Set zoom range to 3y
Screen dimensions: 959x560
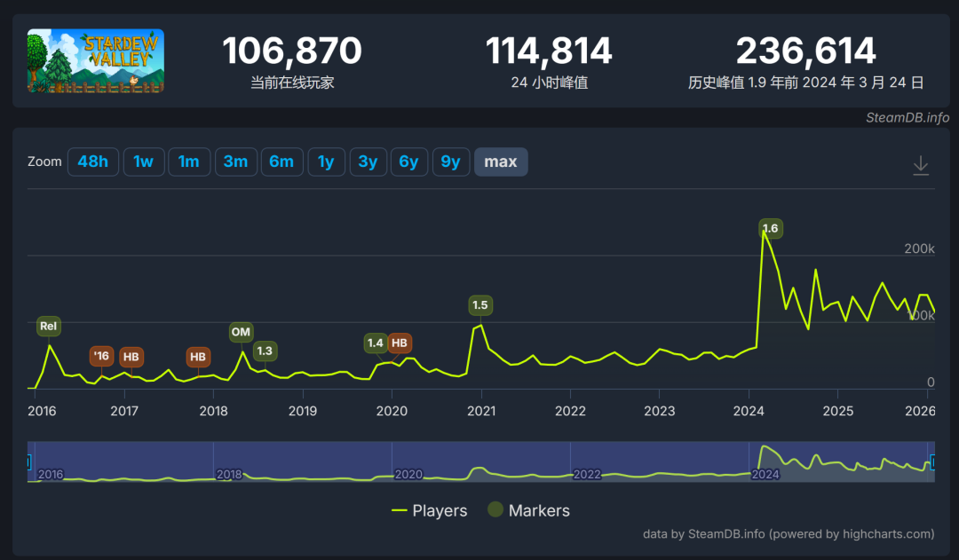369,162
